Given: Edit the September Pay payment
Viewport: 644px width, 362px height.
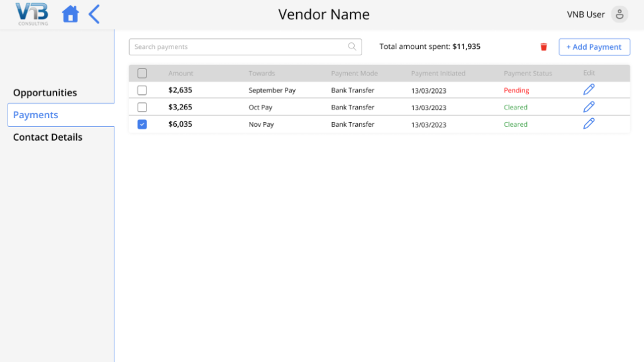Looking at the screenshot, I should point(589,89).
